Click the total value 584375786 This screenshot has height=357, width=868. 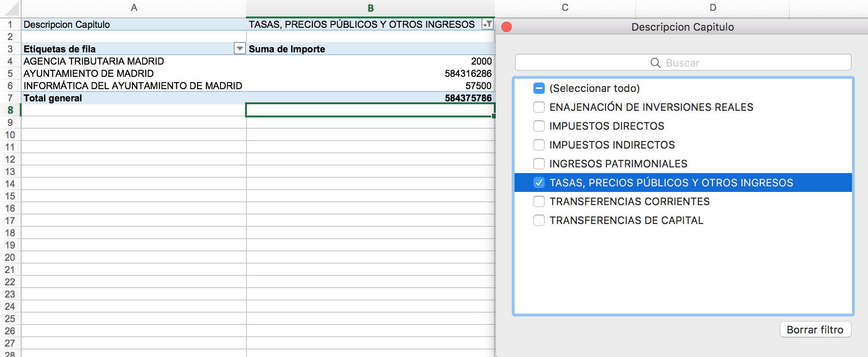pos(468,98)
